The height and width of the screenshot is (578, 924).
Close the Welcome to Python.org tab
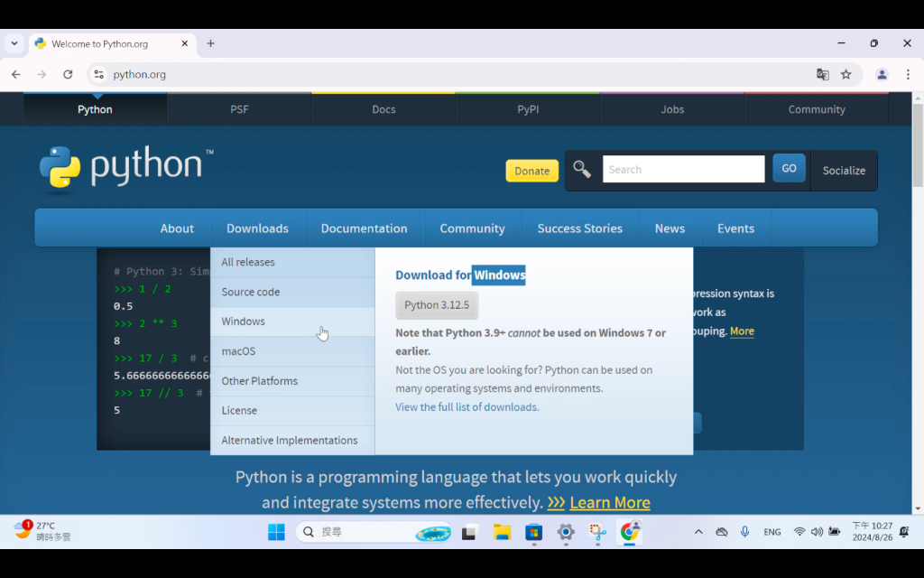[184, 43]
